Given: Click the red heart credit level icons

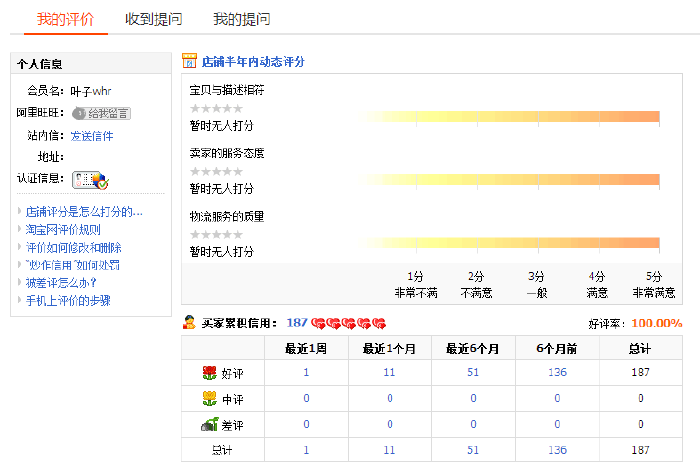Looking at the screenshot, I should click(x=348, y=323).
